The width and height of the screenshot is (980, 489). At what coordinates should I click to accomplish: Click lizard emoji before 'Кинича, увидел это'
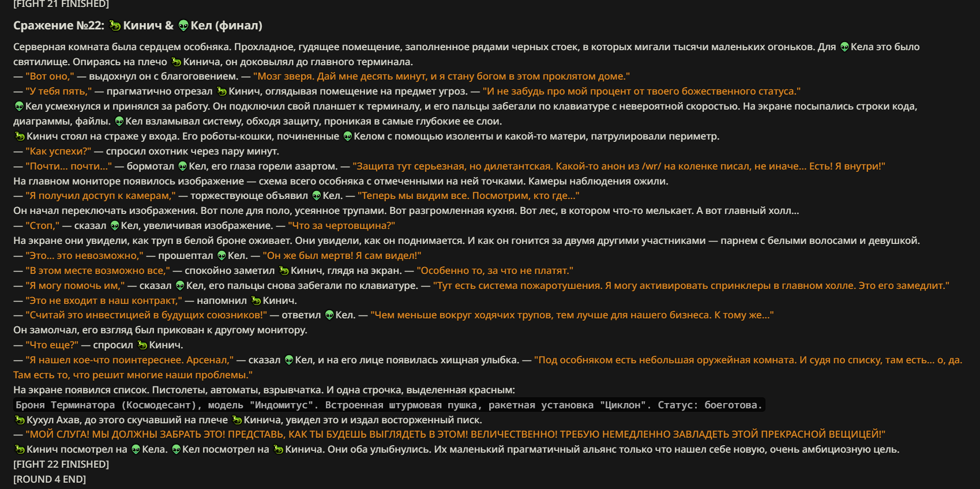[237, 420]
